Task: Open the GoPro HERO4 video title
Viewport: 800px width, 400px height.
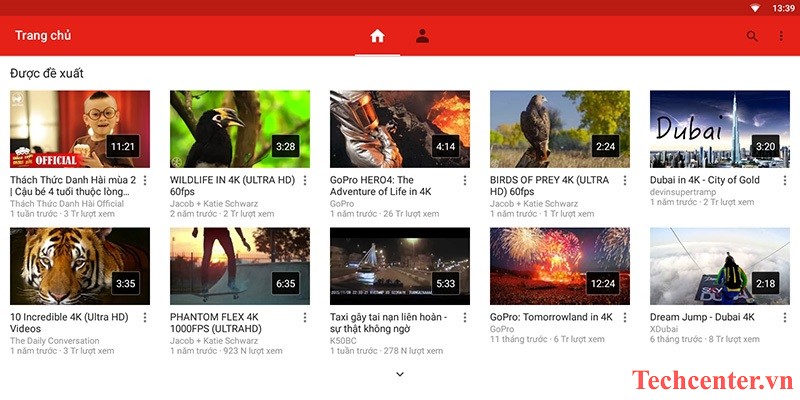Action: pos(384,185)
